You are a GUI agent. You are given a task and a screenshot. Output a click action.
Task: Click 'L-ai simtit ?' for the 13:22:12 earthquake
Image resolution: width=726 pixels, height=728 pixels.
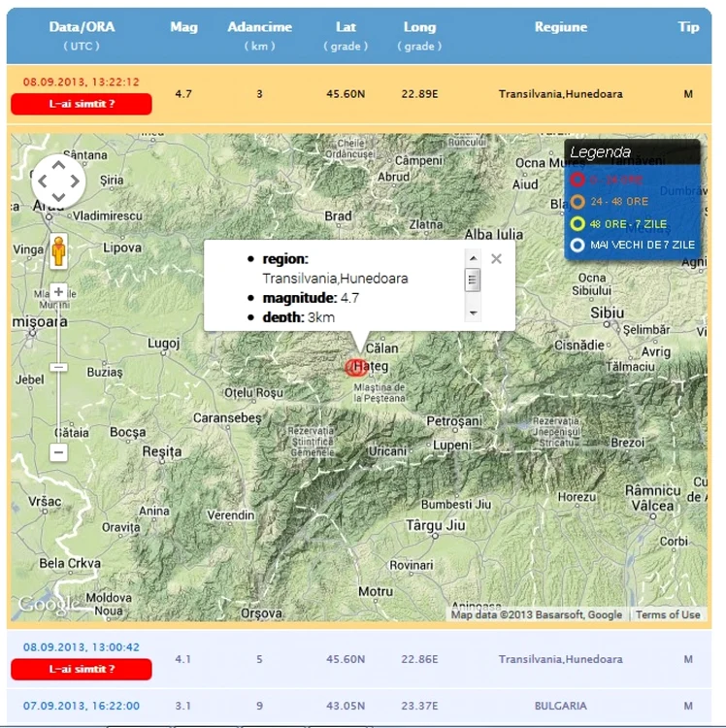82,104
